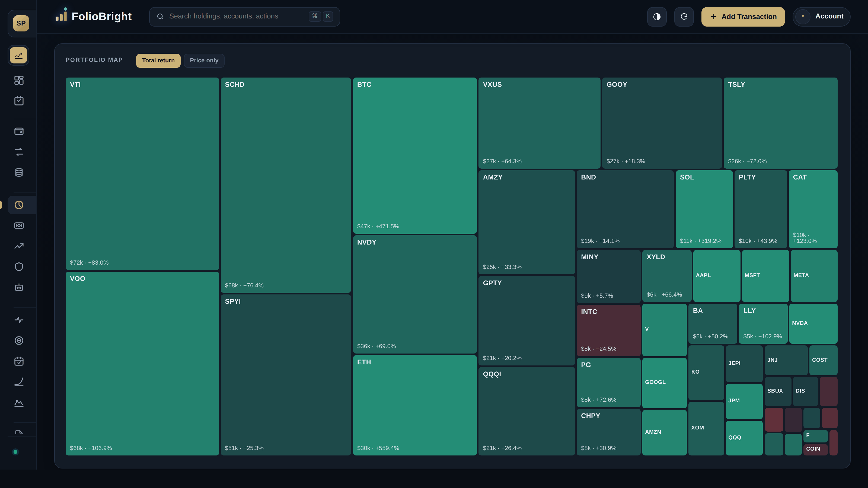The height and width of the screenshot is (488, 868).
Task: Open the performance chart icon in the sidebar
Action: point(18,55)
